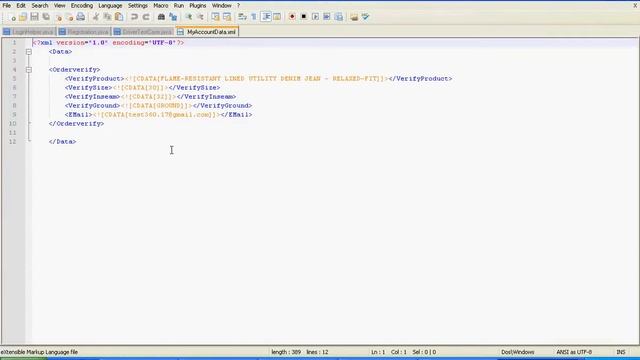Toggle the Show Indent Guide toolbar icon
Image resolution: width=640 pixels, height=360 pixels.
266,17
